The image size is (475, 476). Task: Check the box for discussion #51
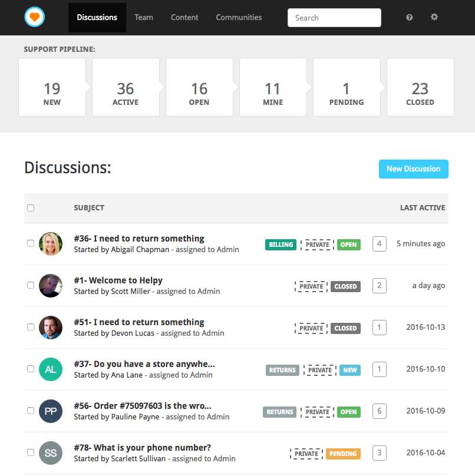click(x=31, y=327)
